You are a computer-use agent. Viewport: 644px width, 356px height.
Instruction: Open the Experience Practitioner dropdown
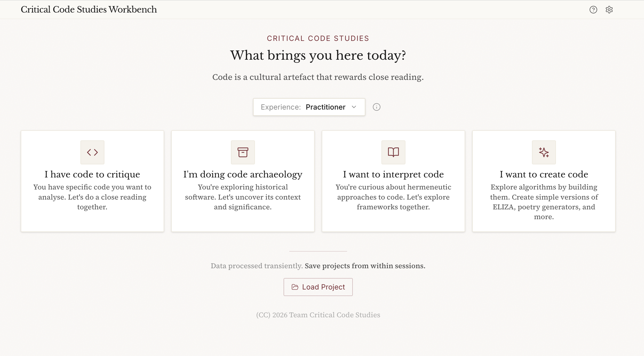[x=309, y=107]
